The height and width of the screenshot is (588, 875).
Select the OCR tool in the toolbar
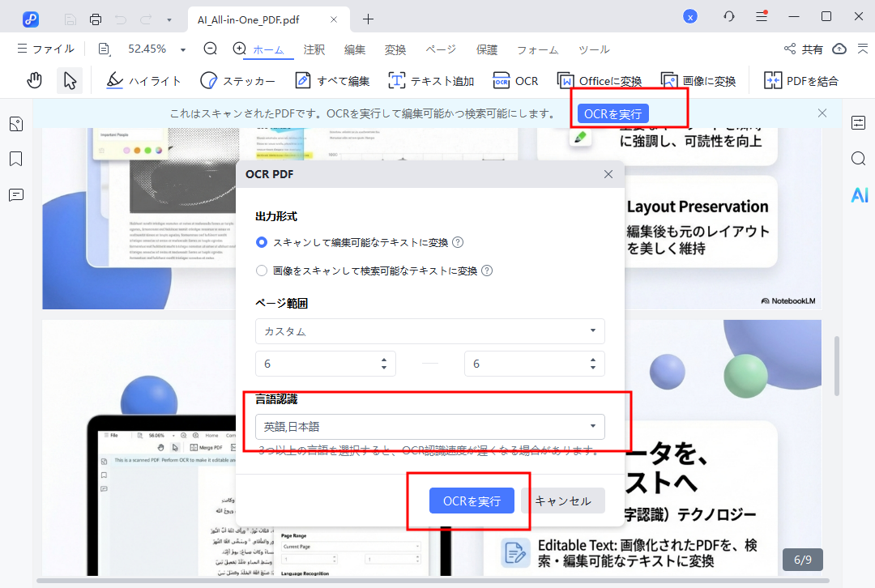[x=516, y=80]
